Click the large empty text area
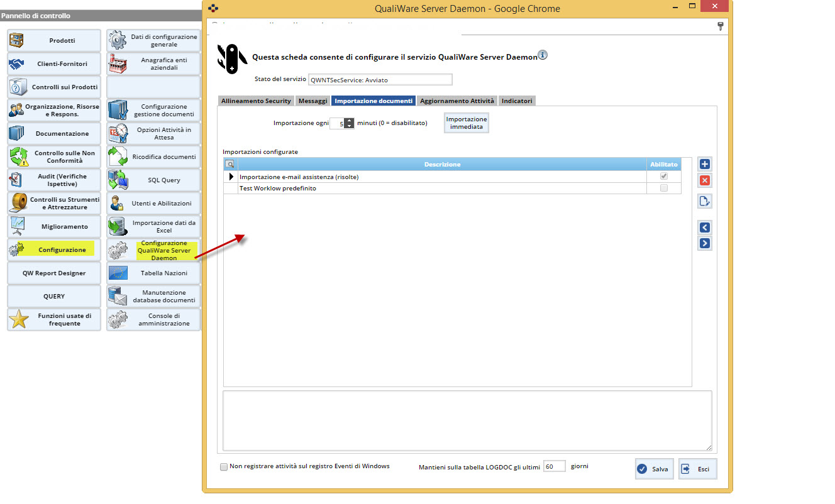The height and width of the screenshot is (504, 835). (x=467, y=420)
